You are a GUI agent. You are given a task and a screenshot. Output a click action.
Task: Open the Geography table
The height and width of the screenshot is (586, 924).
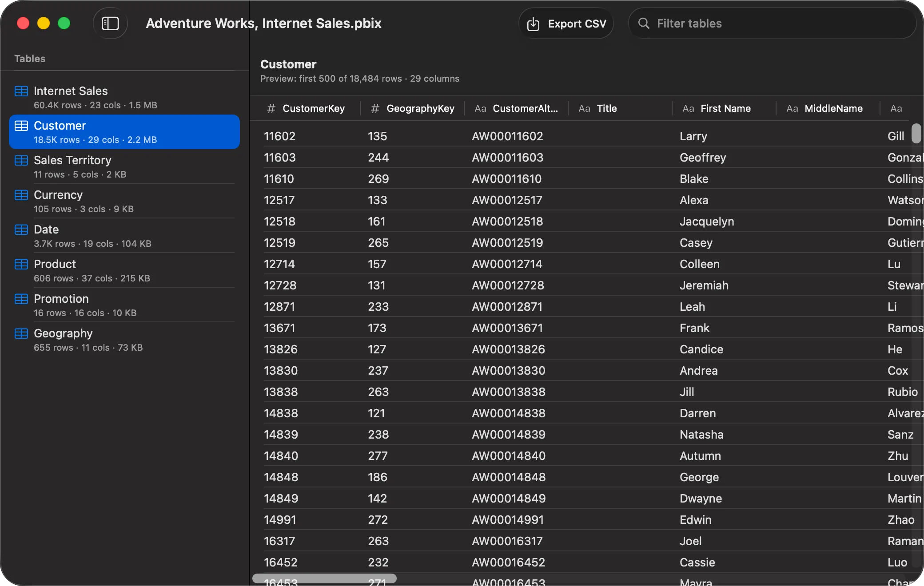click(x=124, y=340)
